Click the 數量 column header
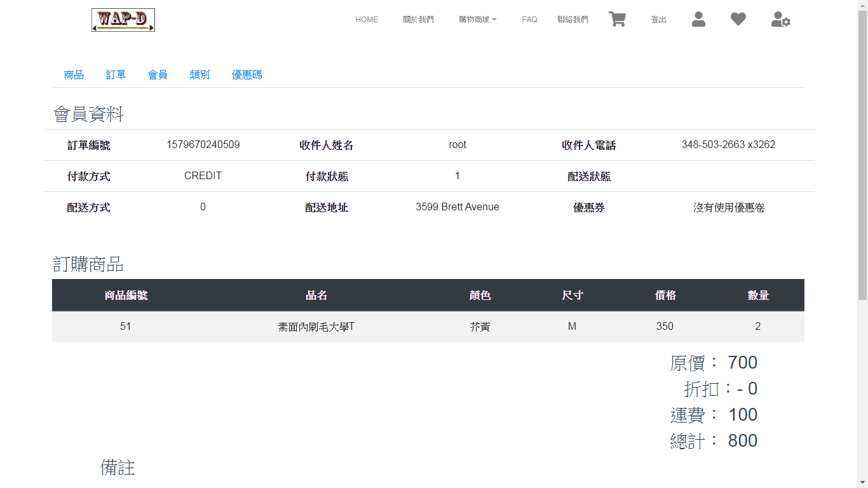The width and height of the screenshot is (868, 488). pos(758,295)
